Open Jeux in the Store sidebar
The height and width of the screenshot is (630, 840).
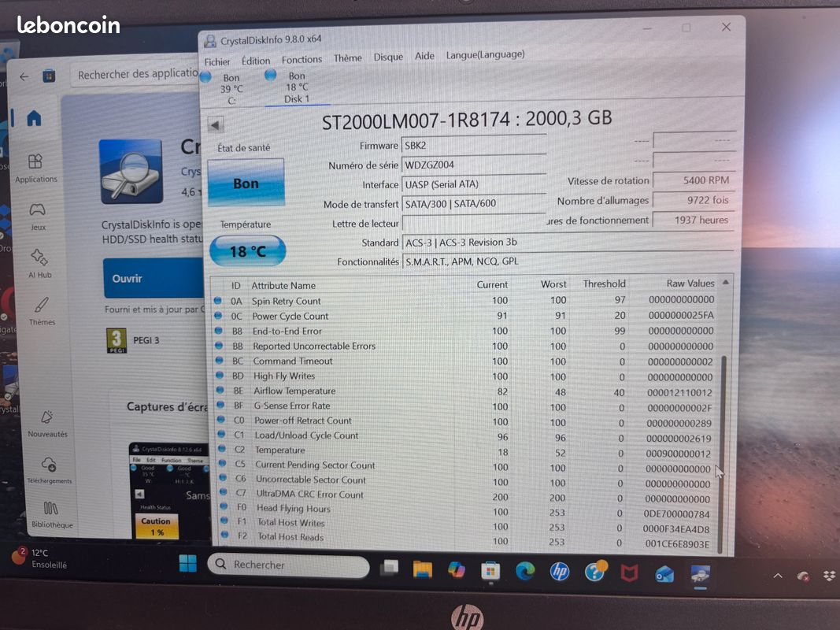(x=38, y=217)
